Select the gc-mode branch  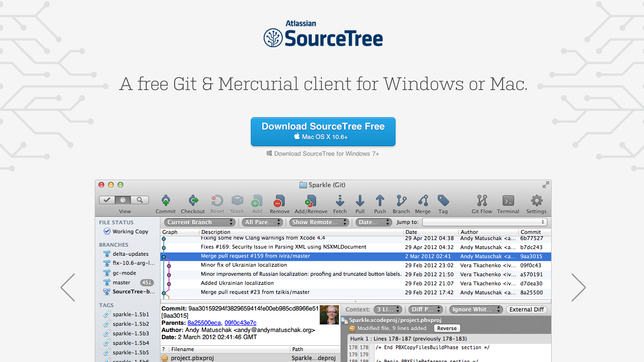click(x=120, y=273)
